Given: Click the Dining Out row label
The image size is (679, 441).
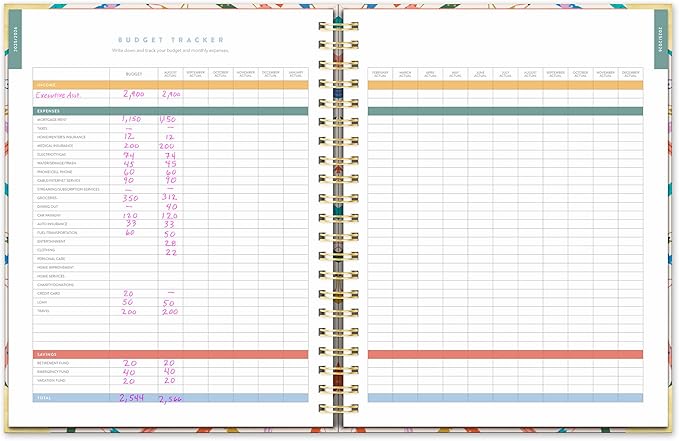Looking at the screenshot, I should (48, 207).
